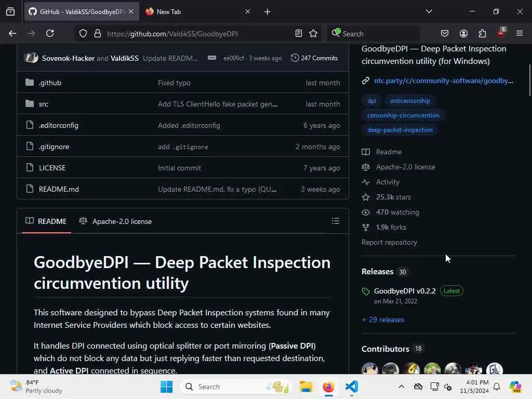Open the .gitignore file
The image size is (532, 399).
pos(54,147)
